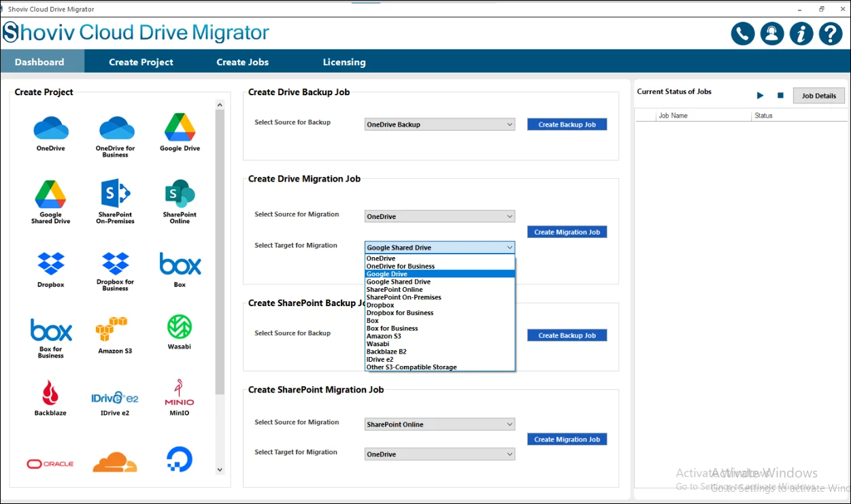The height and width of the screenshot is (504, 851).
Task: Click scroll-up arrow in Create Project panel
Action: pyautogui.click(x=220, y=105)
